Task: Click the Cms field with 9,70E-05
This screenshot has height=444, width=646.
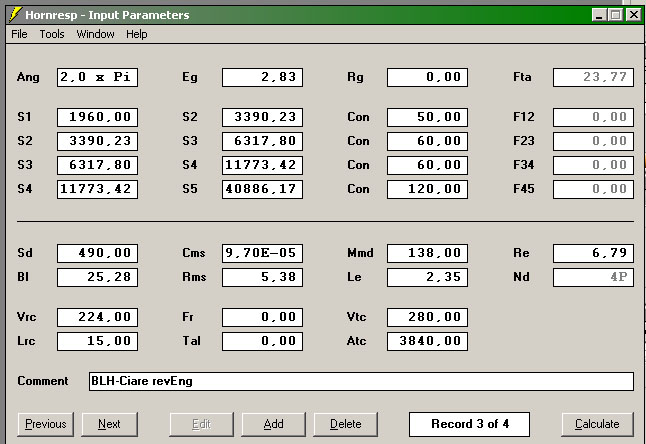Action: click(x=262, y=253)
